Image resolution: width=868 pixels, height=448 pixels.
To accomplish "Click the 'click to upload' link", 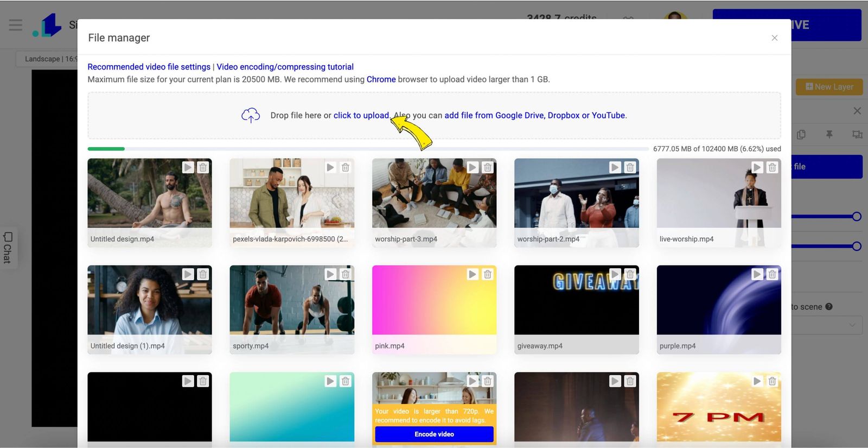I will [361, 115].
